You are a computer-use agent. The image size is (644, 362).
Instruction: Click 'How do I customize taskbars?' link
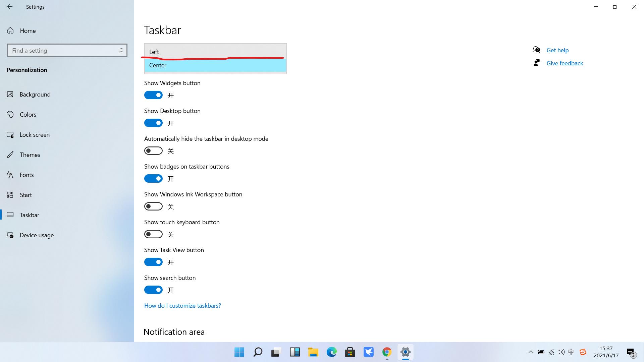(183, 305)
